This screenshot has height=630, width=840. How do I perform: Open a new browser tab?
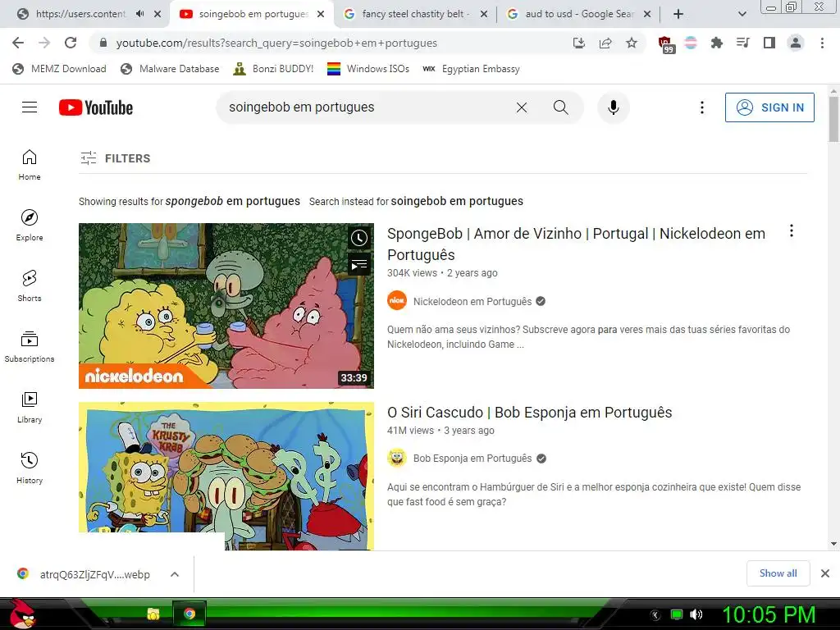(x=678, y=14)
